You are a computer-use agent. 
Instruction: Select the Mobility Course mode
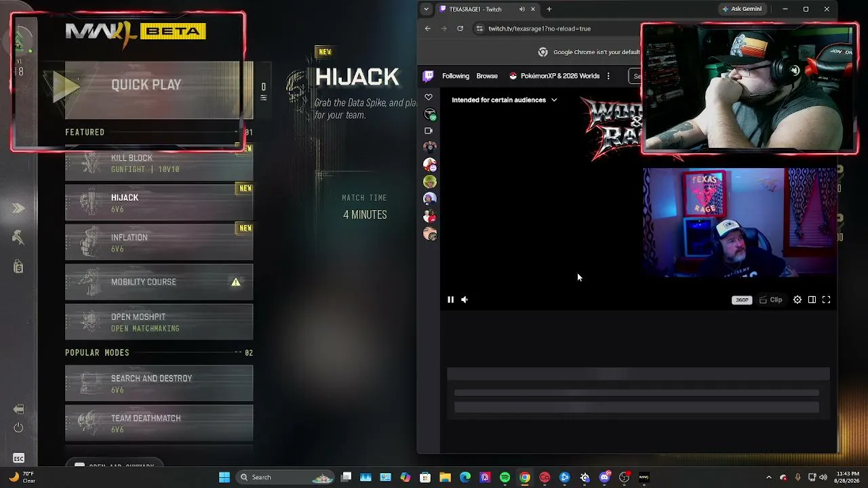tap(159, 282)
